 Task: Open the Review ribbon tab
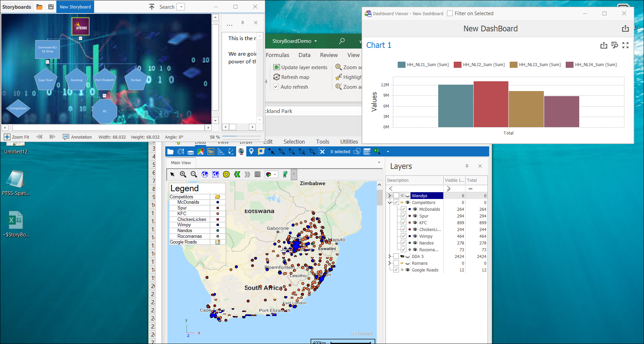[x=329, y=55]
